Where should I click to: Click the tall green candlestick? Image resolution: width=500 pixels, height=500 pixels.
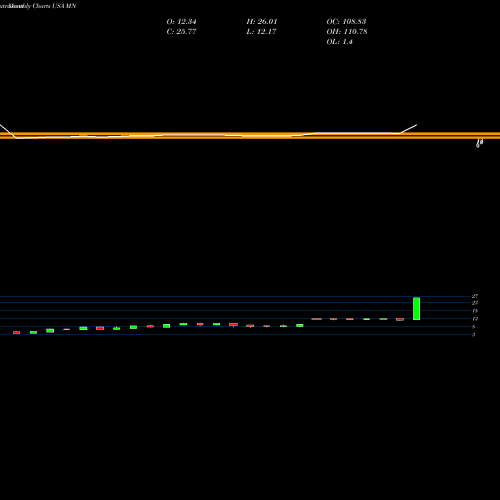pos(416,308)
